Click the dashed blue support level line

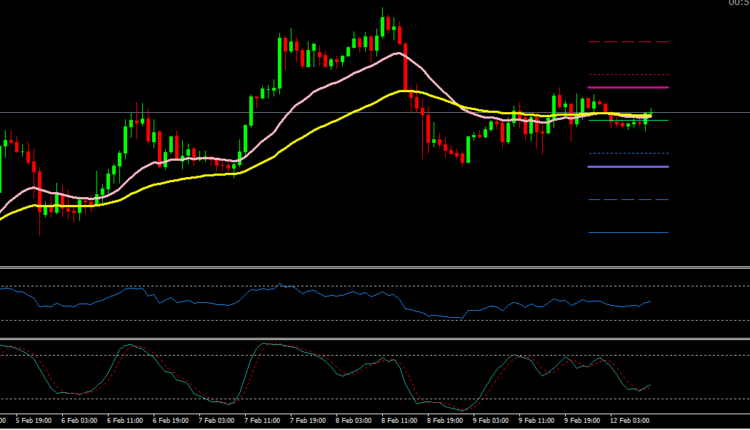[628, 200]
